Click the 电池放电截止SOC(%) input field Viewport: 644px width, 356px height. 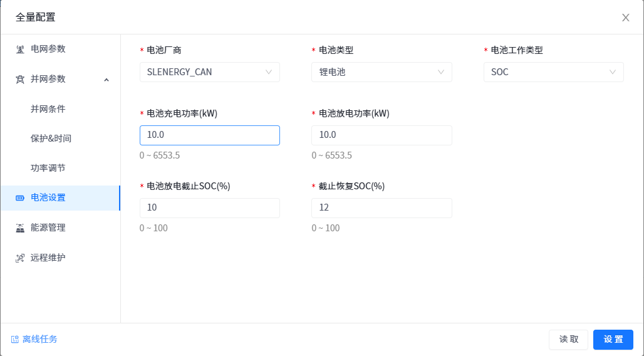(209, 208)
